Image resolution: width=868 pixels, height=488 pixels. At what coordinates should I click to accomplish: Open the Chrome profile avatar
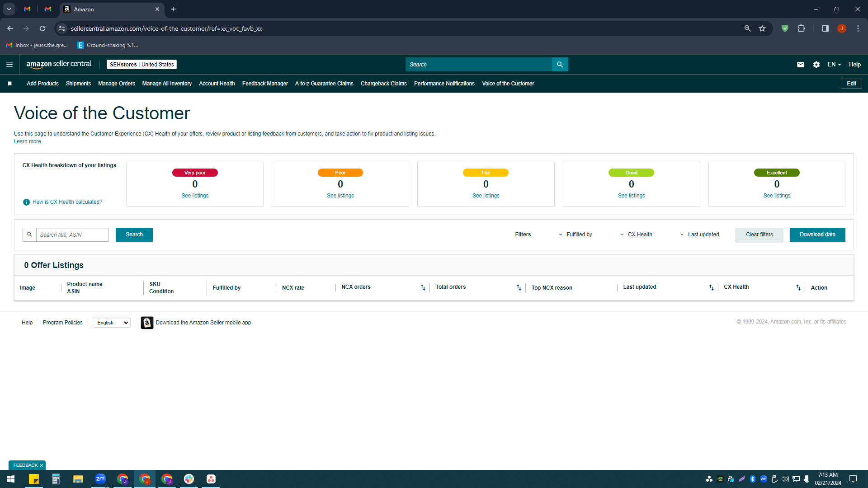tap(841, 28)
